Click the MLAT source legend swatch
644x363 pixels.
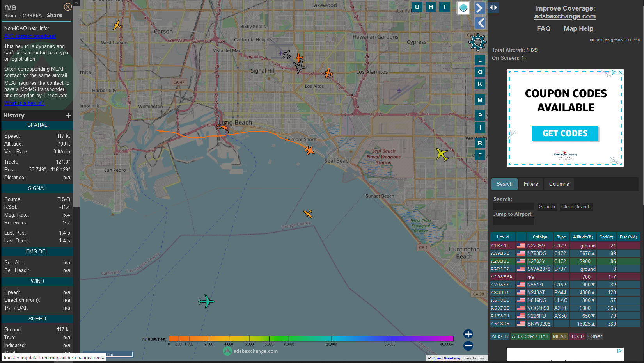coord(559,336)
